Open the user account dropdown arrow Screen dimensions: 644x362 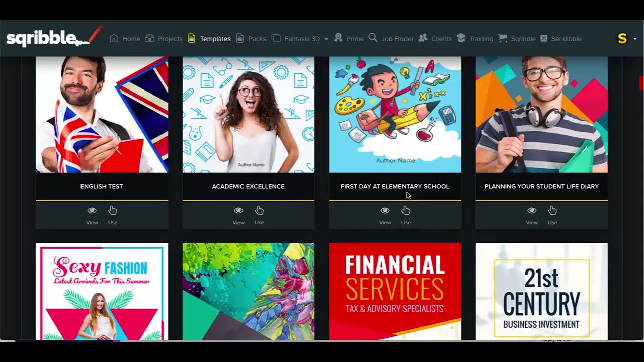[635, 39]
